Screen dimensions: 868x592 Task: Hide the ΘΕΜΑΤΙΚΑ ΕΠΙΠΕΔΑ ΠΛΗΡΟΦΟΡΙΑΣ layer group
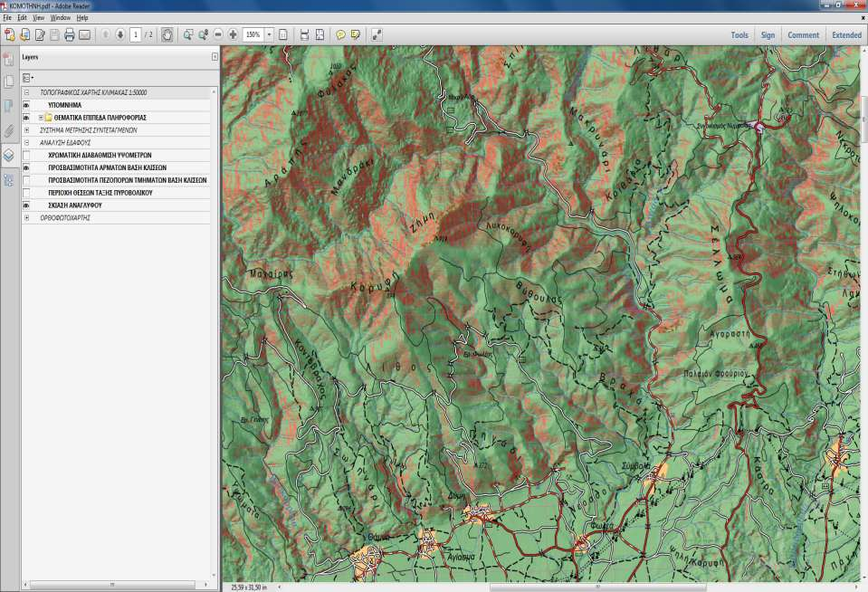(x=26, y=118)
